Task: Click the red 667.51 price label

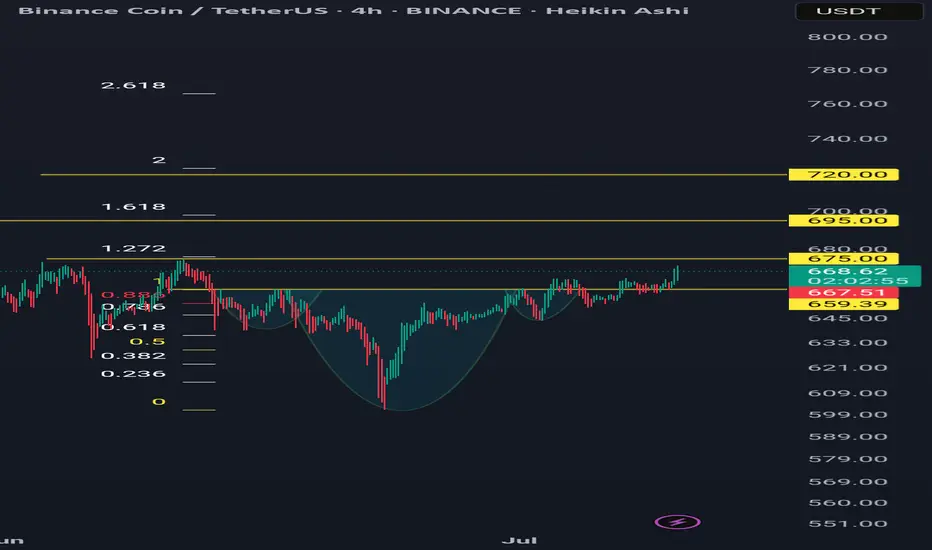Action: 843,293
